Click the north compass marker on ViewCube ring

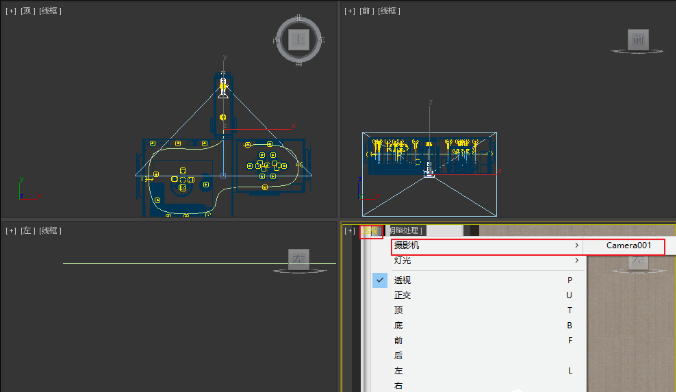tap(298, 18)
